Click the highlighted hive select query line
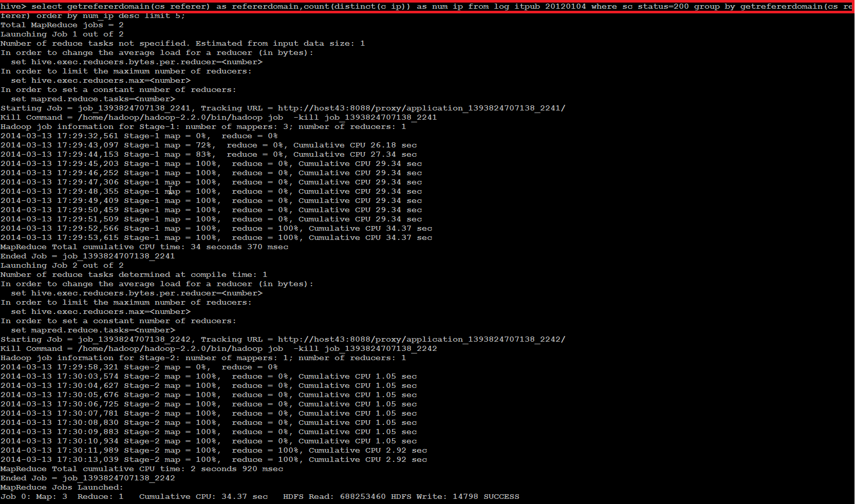Screen dimensions: 855x504 [x=426, y=7]
